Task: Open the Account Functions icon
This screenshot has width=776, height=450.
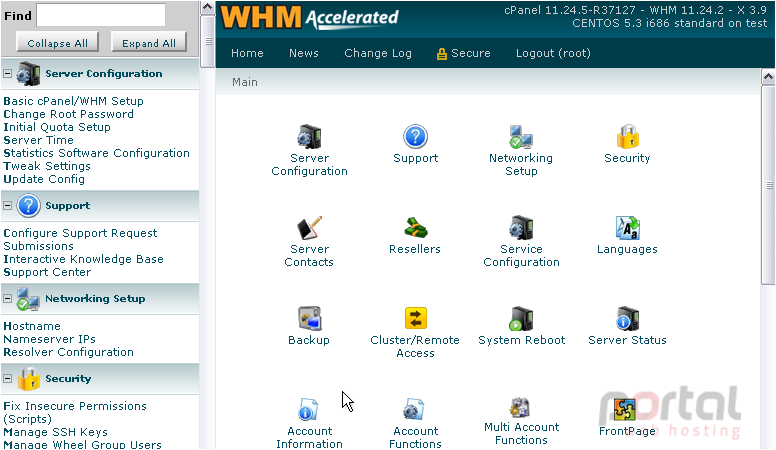Action: coord(414,410)
